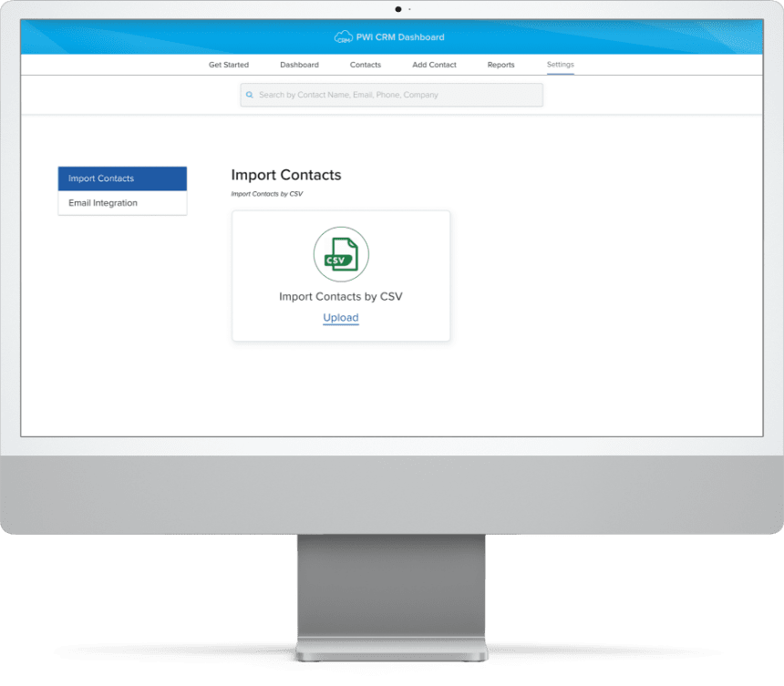Go to the Dashboard tab
Screen dimensions: 784x686
tap(299, 65)
